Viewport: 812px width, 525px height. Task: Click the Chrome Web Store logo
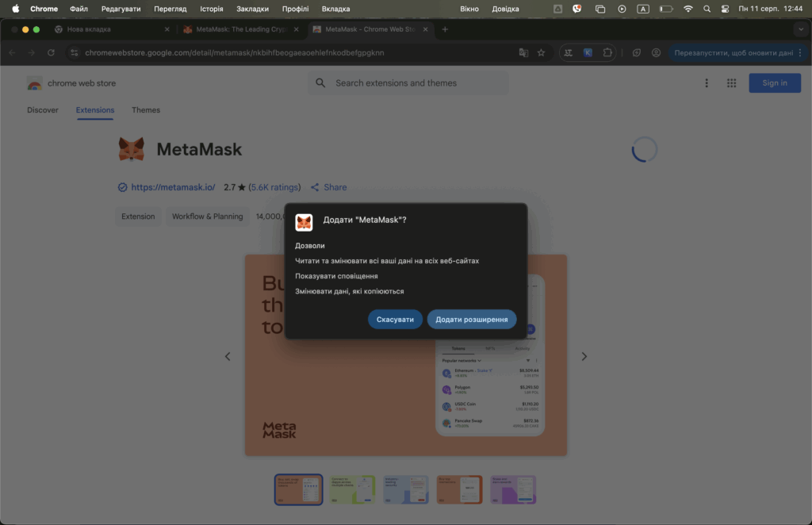coord(35,83)
